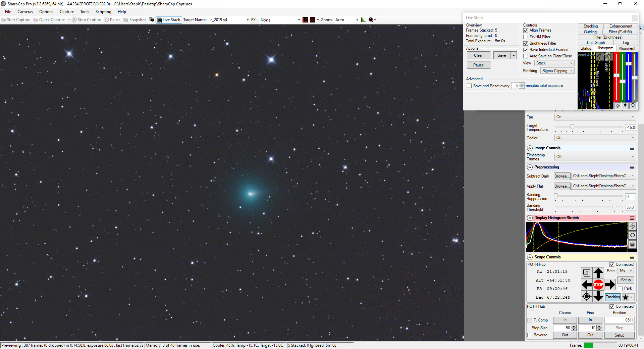
Task: Switch to the Drift Graph tab
Action: (596, 43)
